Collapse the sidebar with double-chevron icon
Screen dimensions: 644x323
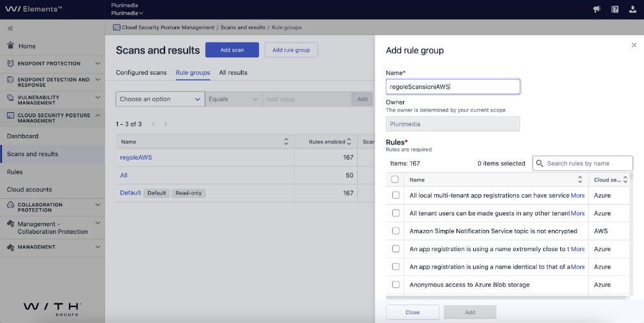(x=10, y=28)
